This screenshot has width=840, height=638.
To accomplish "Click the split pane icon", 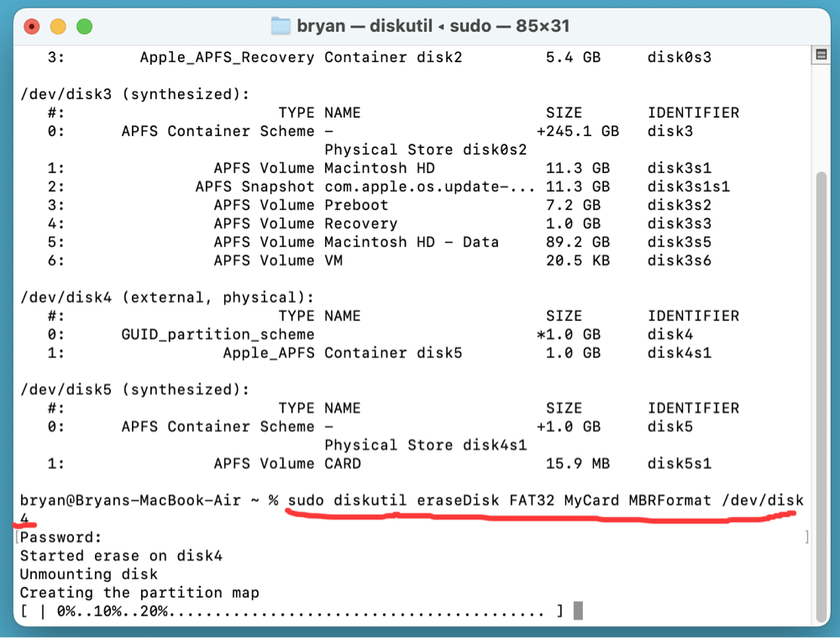I will coord(822,54).
